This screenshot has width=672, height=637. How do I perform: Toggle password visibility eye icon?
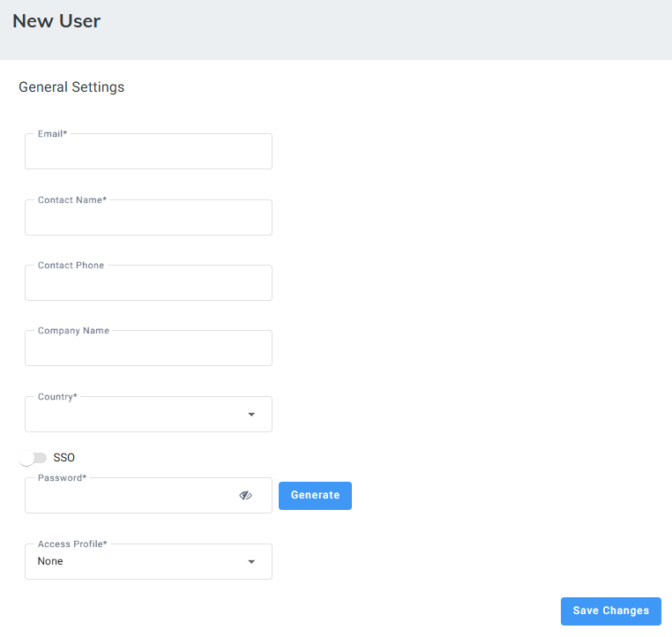tap(245, 496)
